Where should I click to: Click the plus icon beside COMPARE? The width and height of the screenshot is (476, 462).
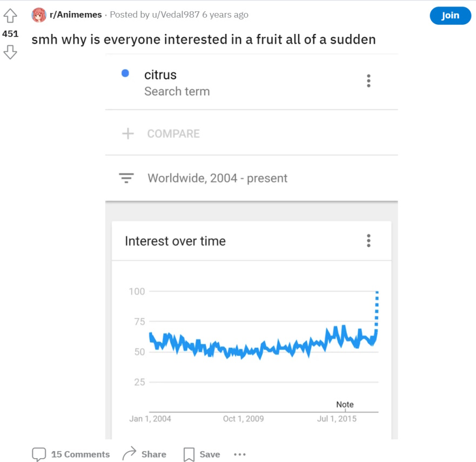[x=128, y=133]
